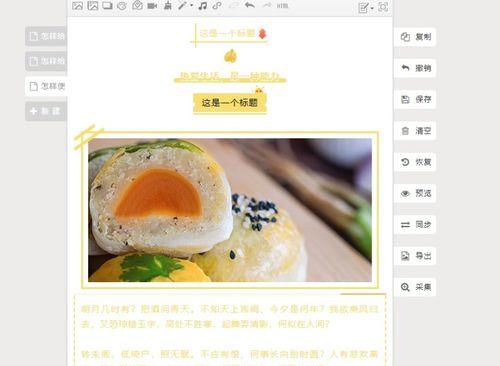This screenshot has height=366, width=500.
Task: Click the toolbar undo arrow
Action: click(x=250, y=6)
